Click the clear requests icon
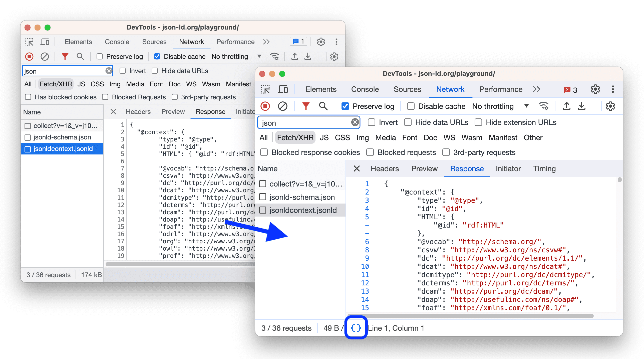 click(x=283, y=107)
